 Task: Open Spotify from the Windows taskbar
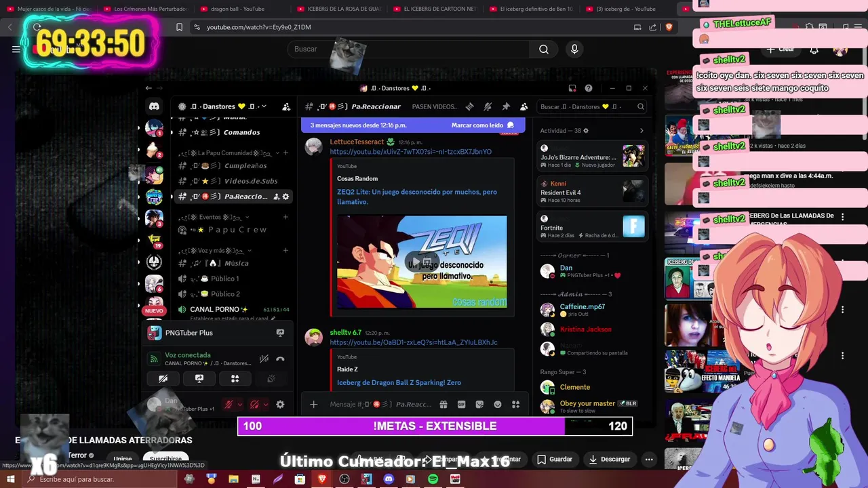(433, 479)
